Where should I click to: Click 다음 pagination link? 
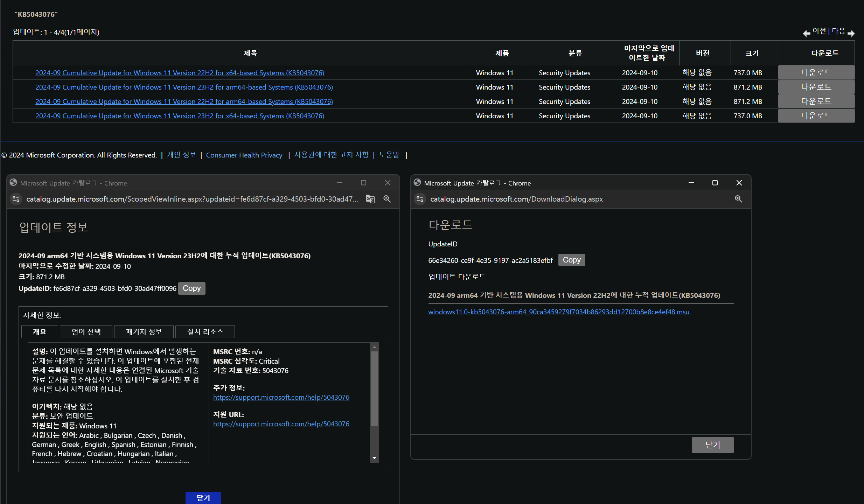pyautogui.click(x=838, y=31)
